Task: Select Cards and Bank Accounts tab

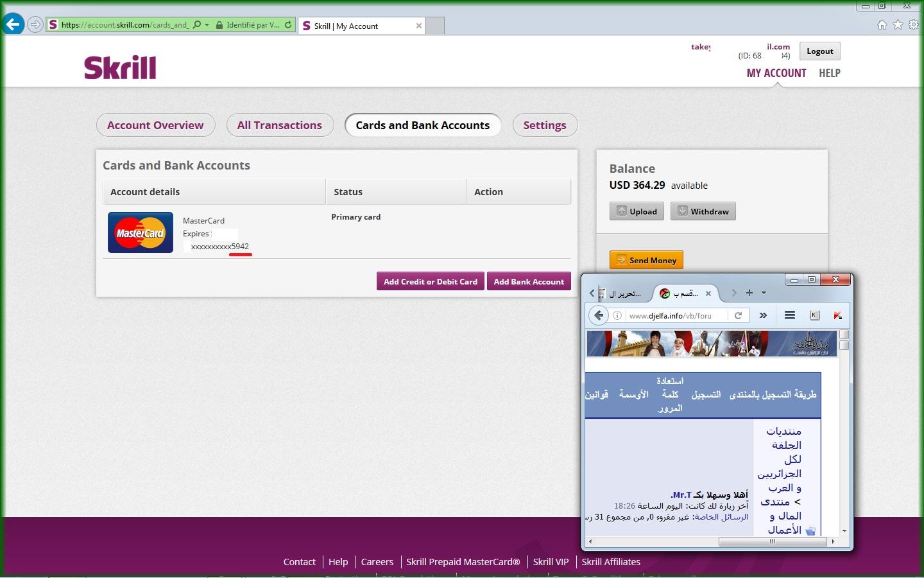Action: (423, 125)
